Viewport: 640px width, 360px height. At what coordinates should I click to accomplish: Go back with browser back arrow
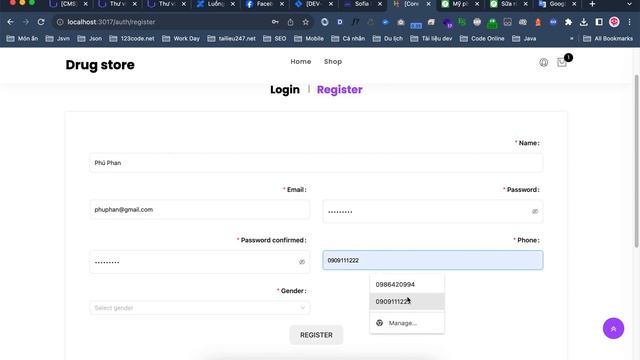coord(11,22)
